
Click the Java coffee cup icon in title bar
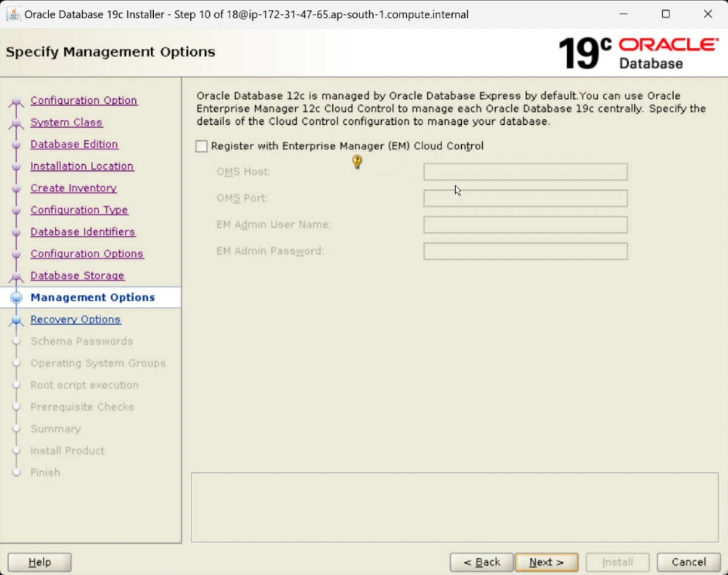pos(14,13)
